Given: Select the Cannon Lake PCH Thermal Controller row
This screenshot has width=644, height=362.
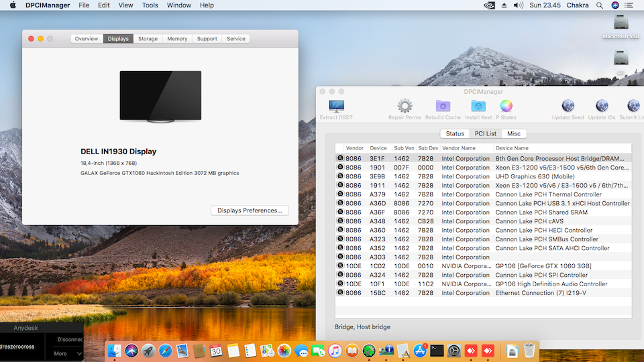Looking at the screenshot, I should (484, 194).
